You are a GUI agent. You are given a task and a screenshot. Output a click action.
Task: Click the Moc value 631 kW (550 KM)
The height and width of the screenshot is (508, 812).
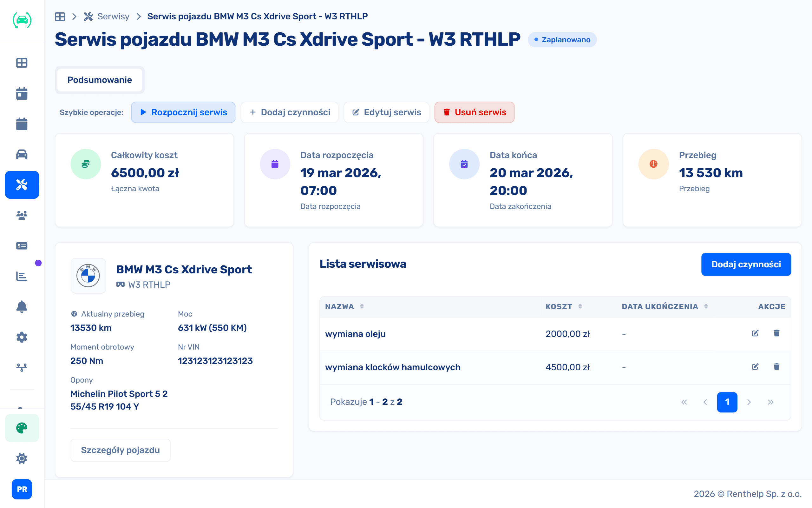pos(213,328)
